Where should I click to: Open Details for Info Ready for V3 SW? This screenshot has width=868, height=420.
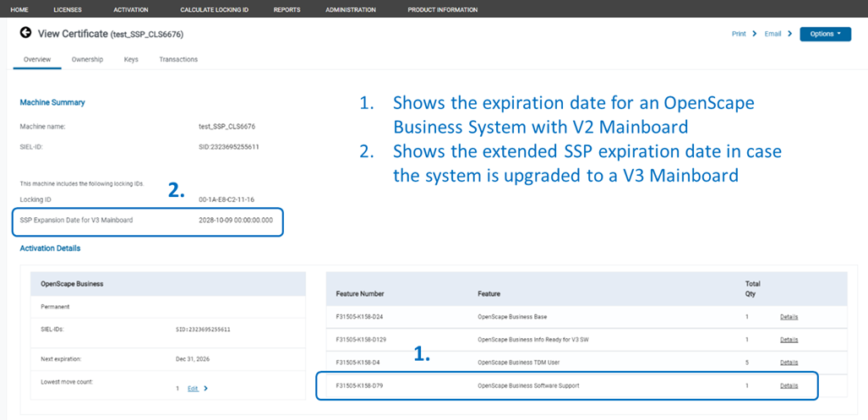[789, 340]
